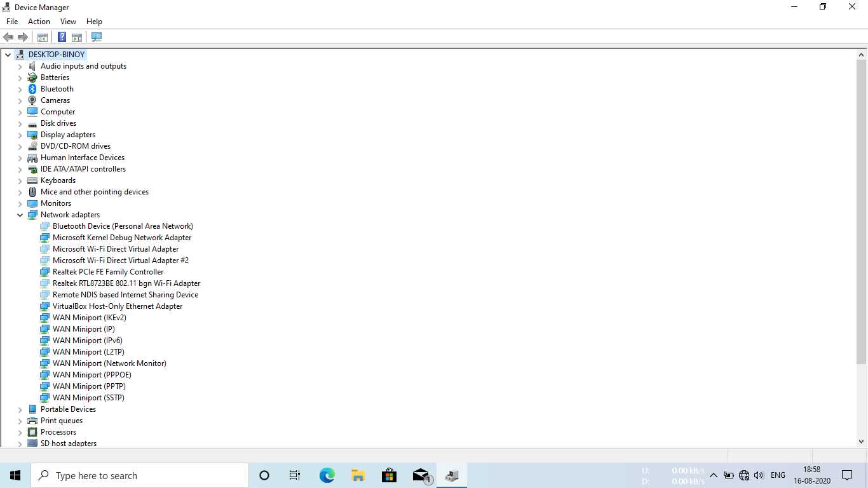
Task: Select Microsoft Kernel Debug Network Adapter
Action: [x=122, y=238]
